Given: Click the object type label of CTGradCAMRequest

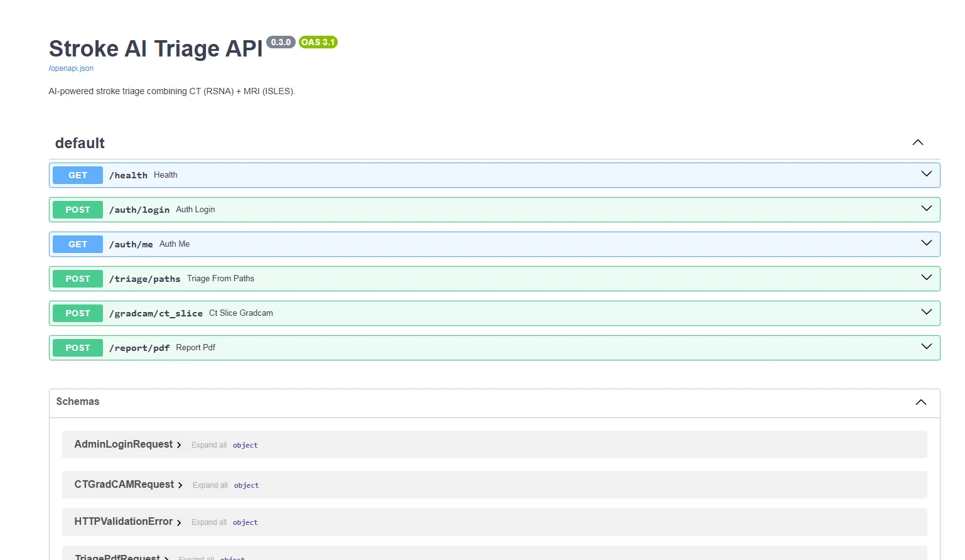Looking at the screenshot, I should pos(247,485).
